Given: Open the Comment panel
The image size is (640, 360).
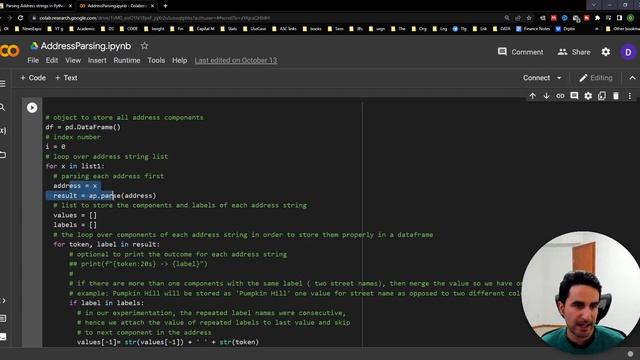Looking at the screenshot, I should [x=521, y=52].
